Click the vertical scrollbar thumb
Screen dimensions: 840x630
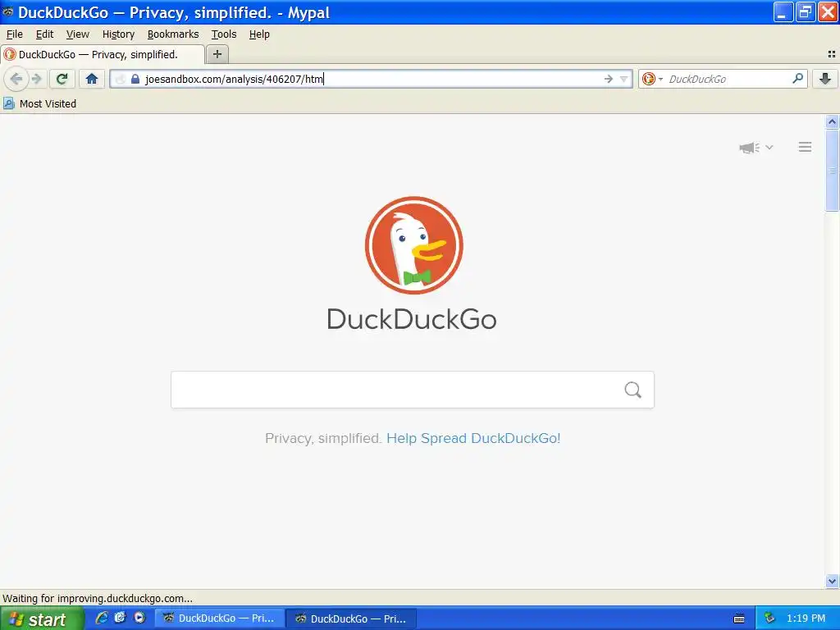pyautogui.click(x=832, y=171)
